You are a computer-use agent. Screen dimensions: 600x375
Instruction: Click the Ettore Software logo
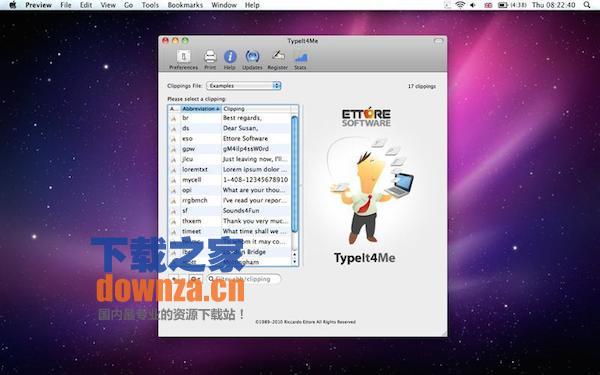(366, 117)
